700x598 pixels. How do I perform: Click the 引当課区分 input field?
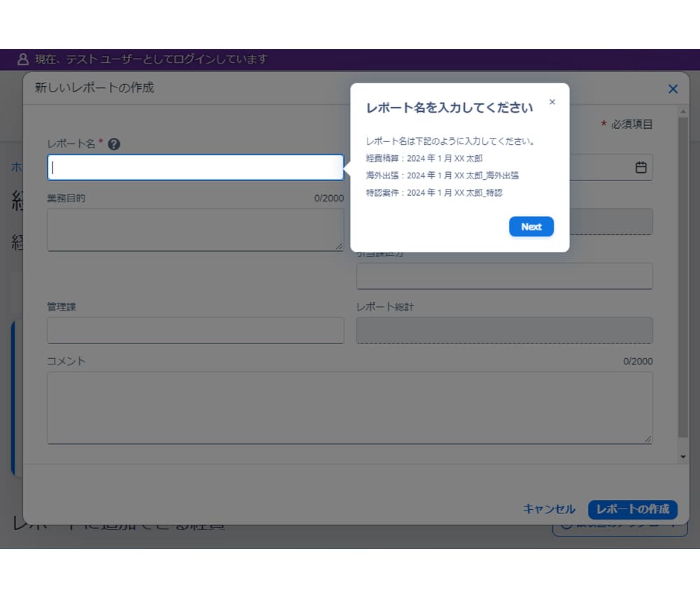[504, 276]
